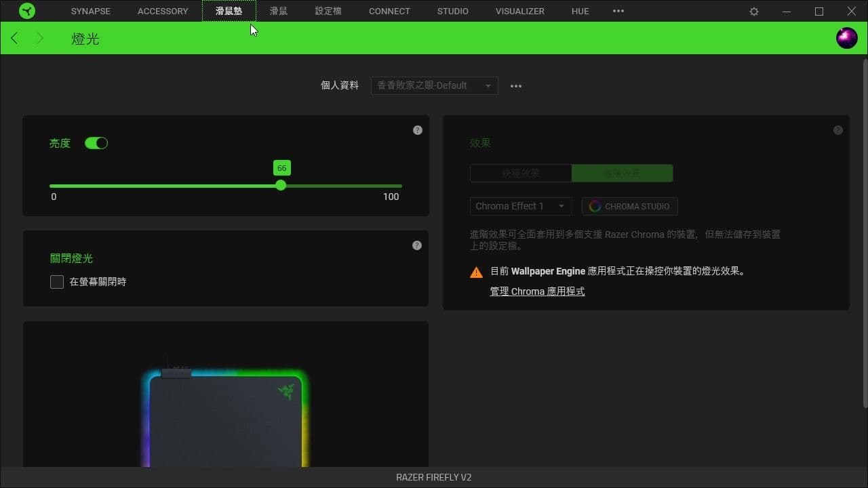Open the CONNECT tab
This screenshot has width=868, height=488.
[389, 12]
